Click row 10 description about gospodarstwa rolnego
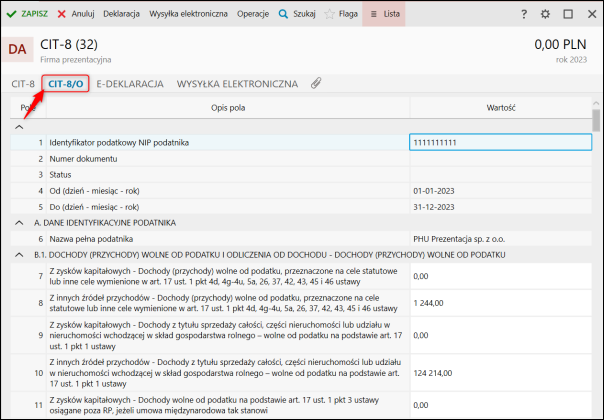The width and height of the screenshot is (604, 420). pyautogui.click(x=225, y=373)
